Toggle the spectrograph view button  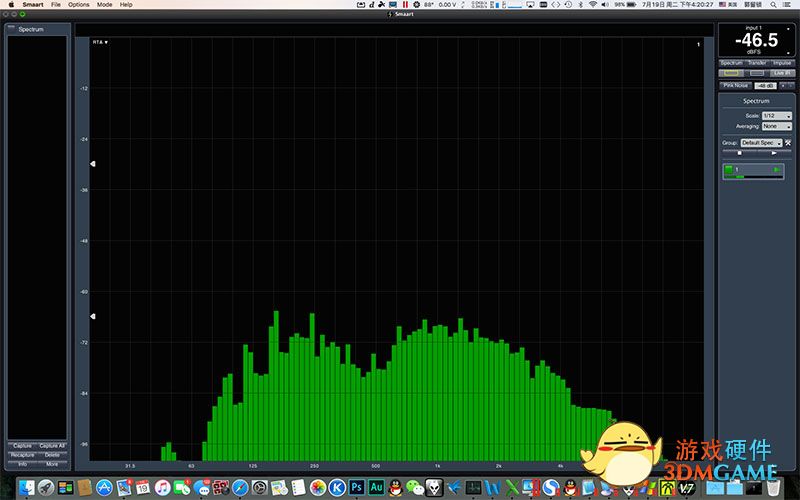[x=756, y=73]
